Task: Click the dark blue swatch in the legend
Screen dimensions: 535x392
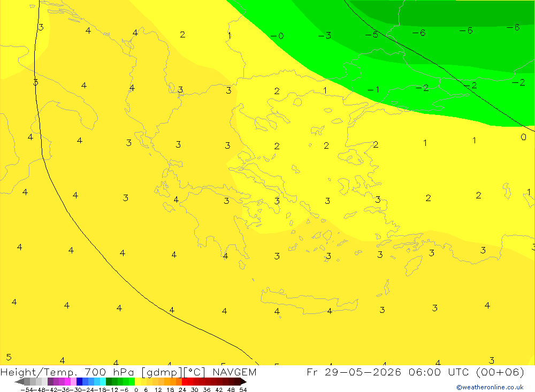Action: click(x=80, y=382)
